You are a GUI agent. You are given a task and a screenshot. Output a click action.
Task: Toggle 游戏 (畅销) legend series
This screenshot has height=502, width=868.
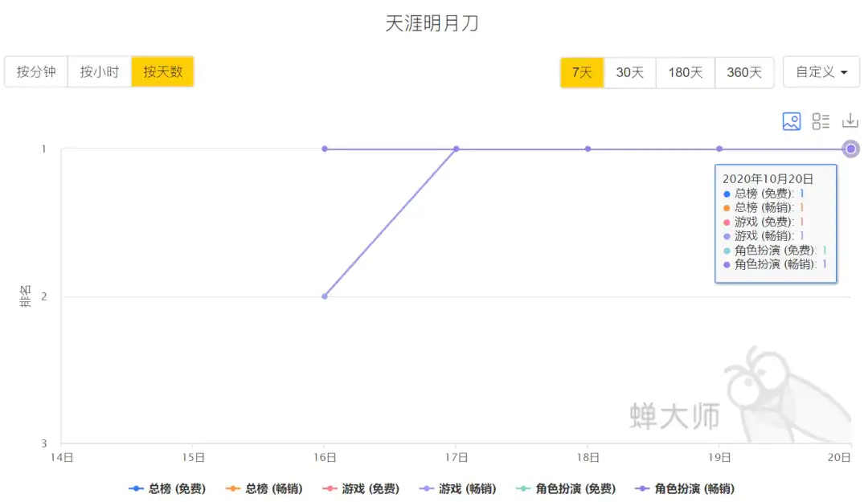coord(458,488)
